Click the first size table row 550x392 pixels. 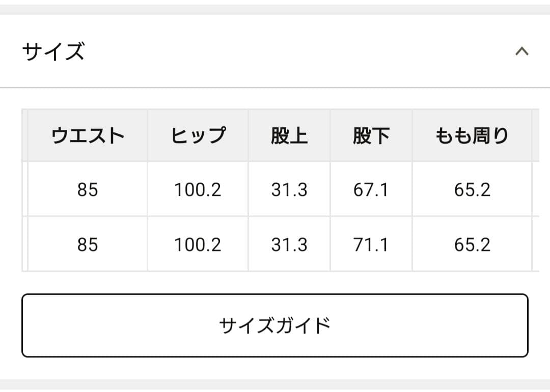tap(275, 189)
